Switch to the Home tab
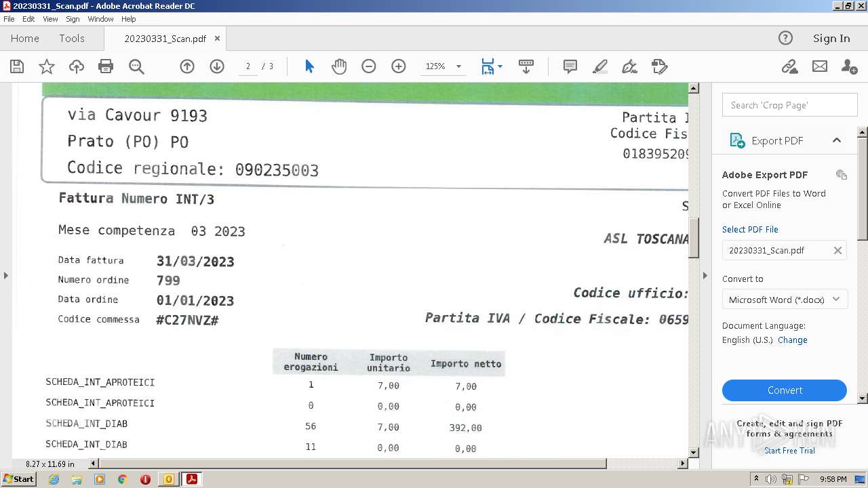Screen dimensions: 868x488 [x=25, y=39]
